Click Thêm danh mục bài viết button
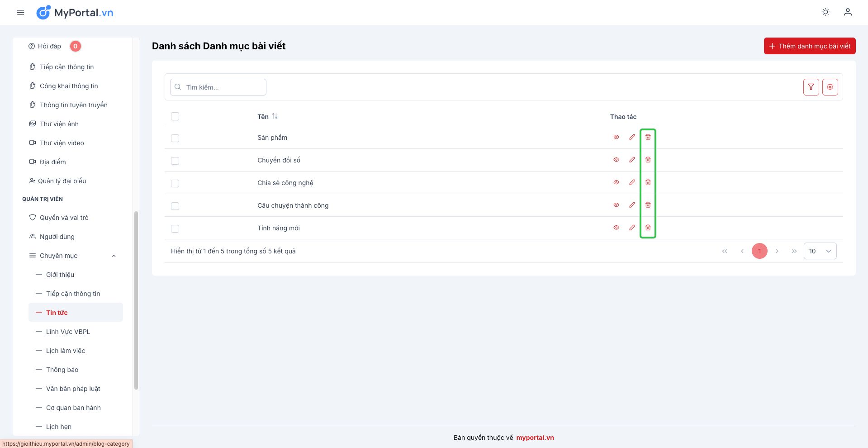The height and width of the screenshot is (448, 868). [809, 46]
